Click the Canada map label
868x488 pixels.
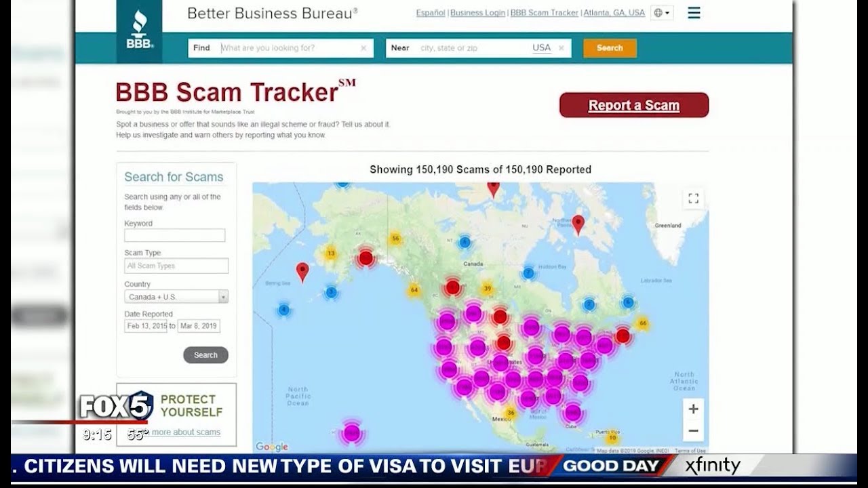click(473, 264)
